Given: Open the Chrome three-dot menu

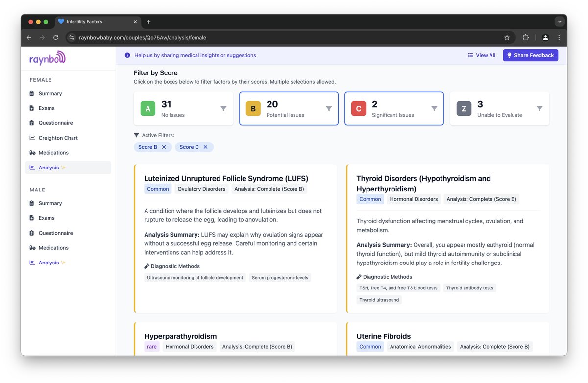Looking at the screenshot, I should [x=559, y=37].
